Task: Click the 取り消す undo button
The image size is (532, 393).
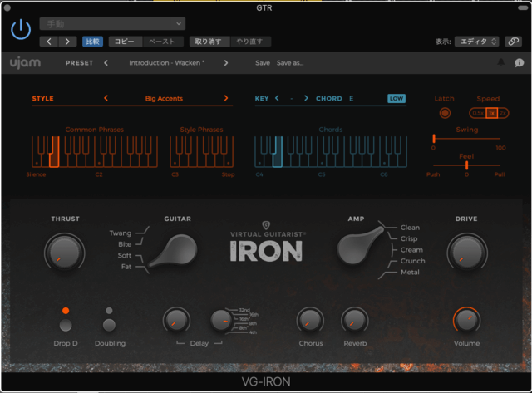Action: coord(209,42)
